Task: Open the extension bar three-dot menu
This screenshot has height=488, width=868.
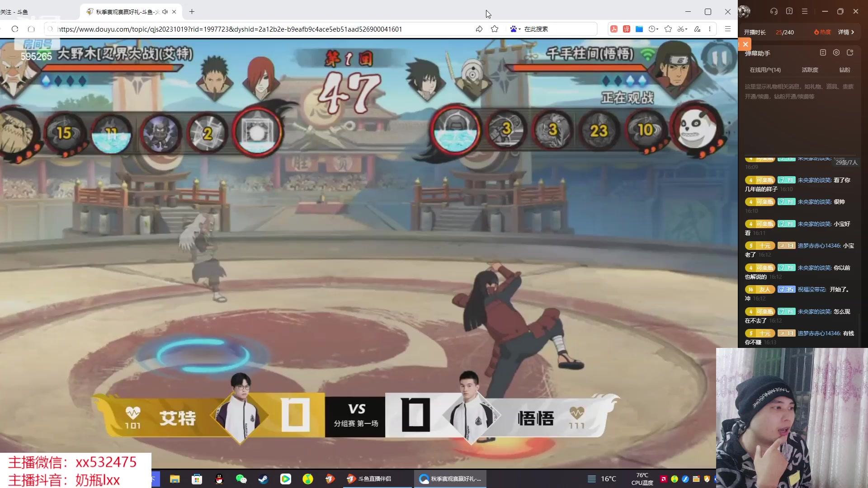Action: (710, 29)
